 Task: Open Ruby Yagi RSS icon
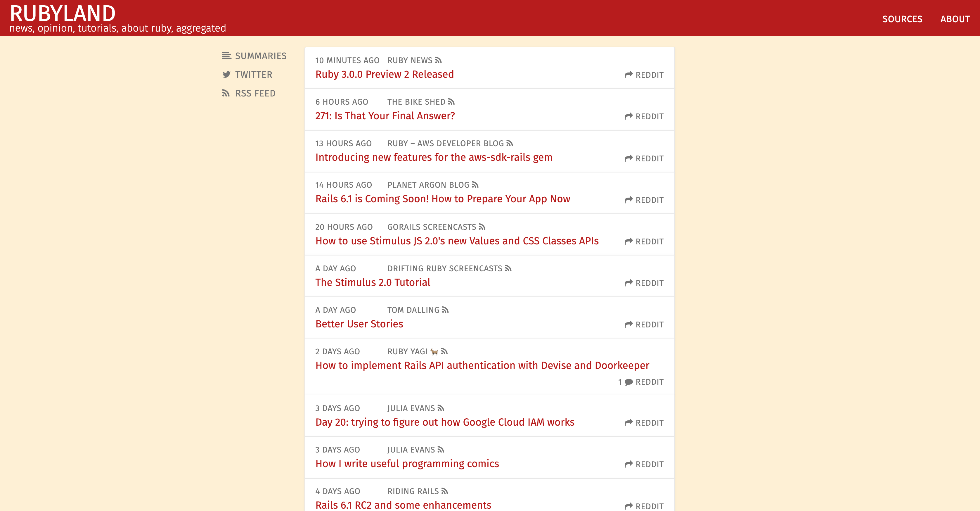pyautogui.click(x=444, y=351)
